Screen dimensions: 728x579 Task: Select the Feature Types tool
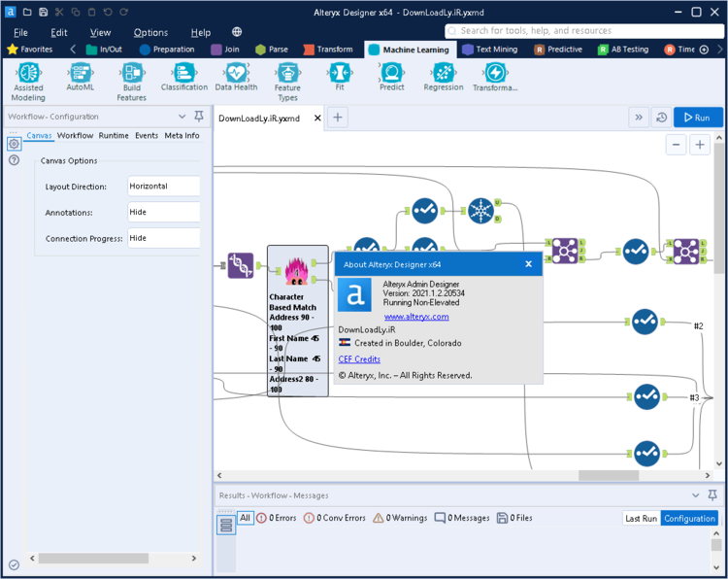288,82
